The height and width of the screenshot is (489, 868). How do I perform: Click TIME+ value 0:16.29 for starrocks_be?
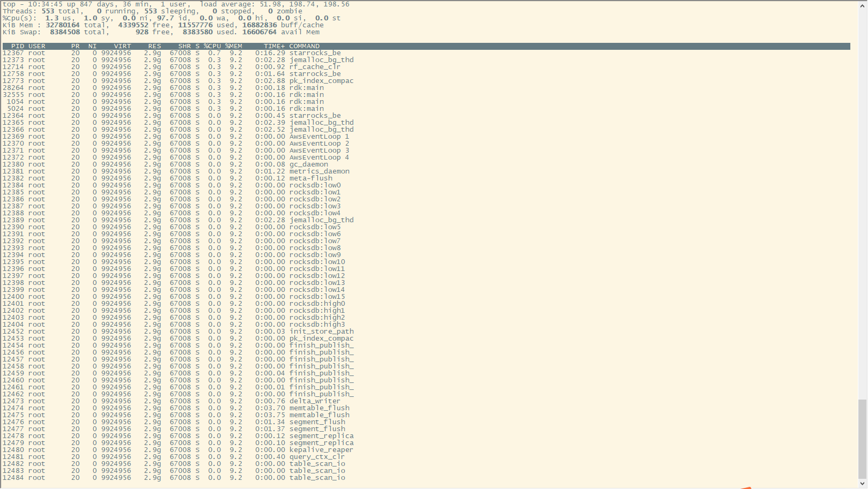tap(270, 53)
